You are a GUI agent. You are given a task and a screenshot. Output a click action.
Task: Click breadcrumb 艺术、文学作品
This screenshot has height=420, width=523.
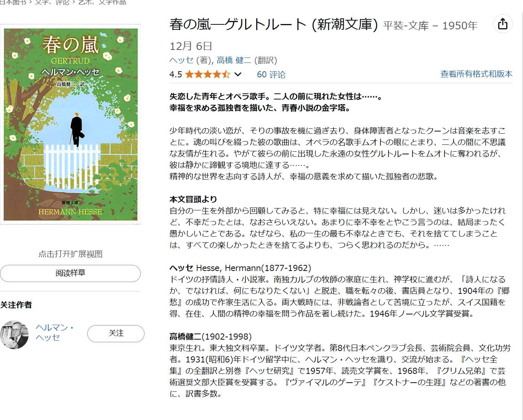coord(102,2)
